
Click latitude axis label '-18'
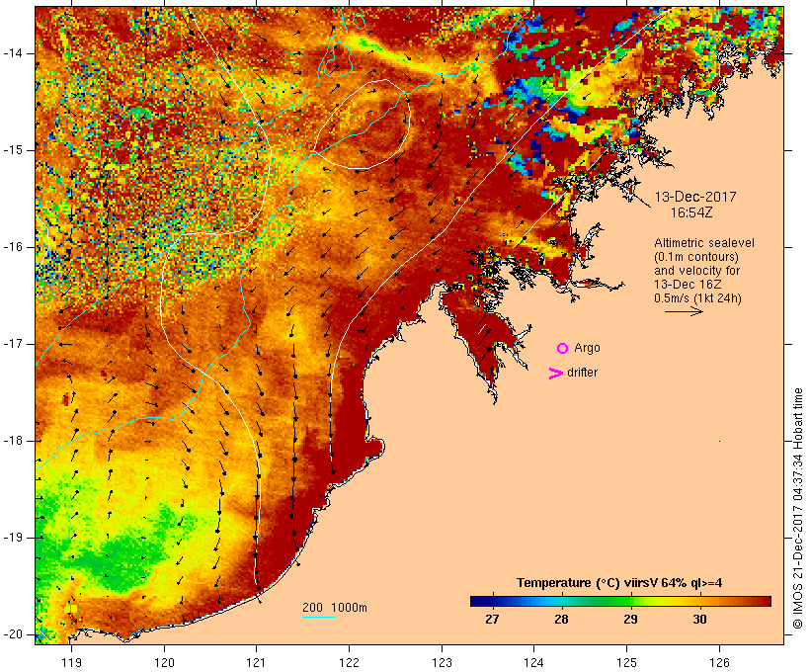pos(13,441)
